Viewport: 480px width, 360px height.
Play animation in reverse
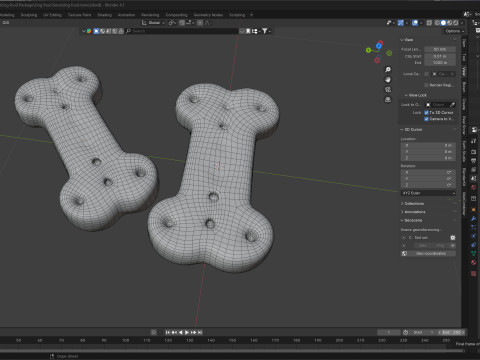(x=181, y=332)
